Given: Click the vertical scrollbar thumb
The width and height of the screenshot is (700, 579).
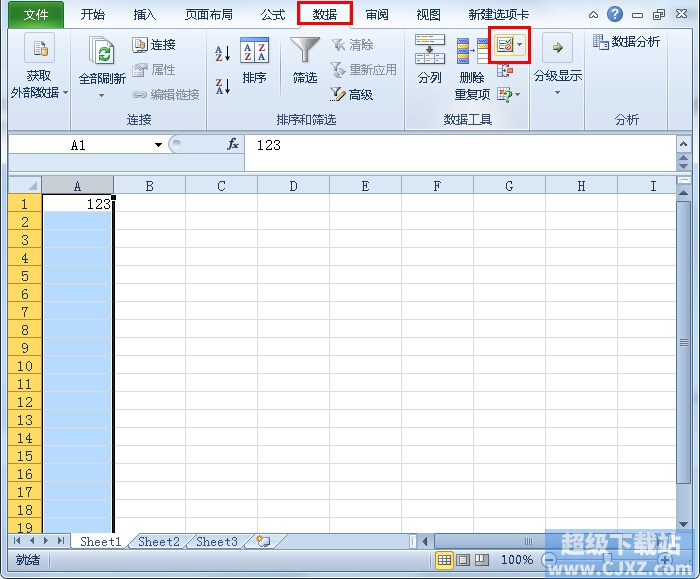Looking at the screenshot, I should (683, 342).
